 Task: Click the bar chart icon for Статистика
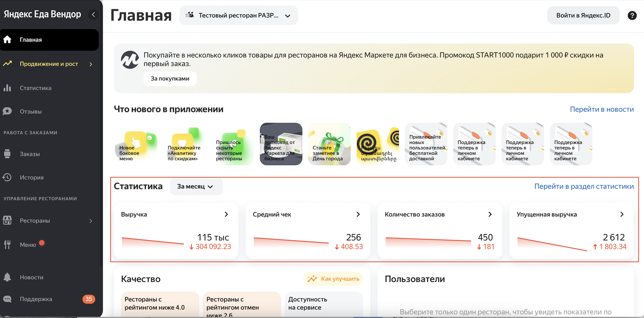point(7,88)
